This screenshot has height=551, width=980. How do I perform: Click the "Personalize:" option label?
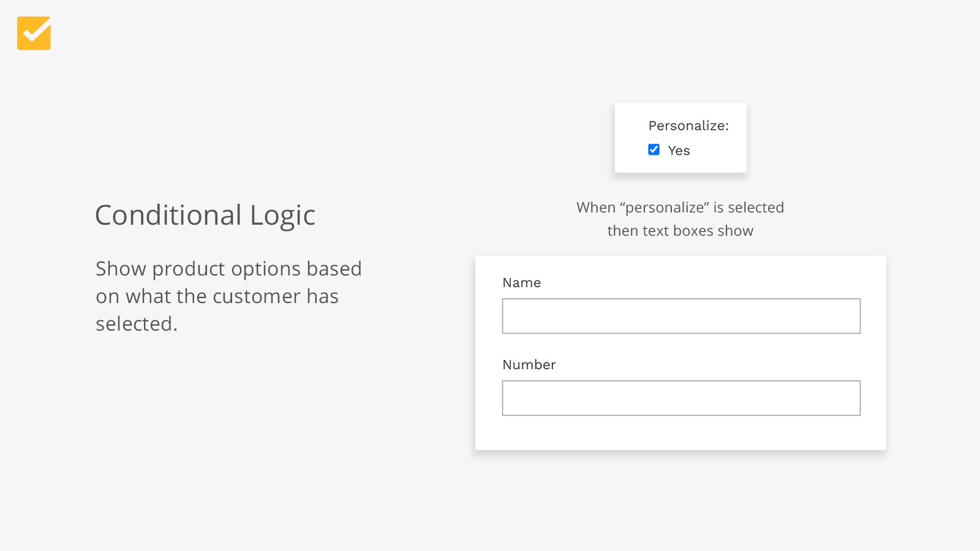point(688,126)
